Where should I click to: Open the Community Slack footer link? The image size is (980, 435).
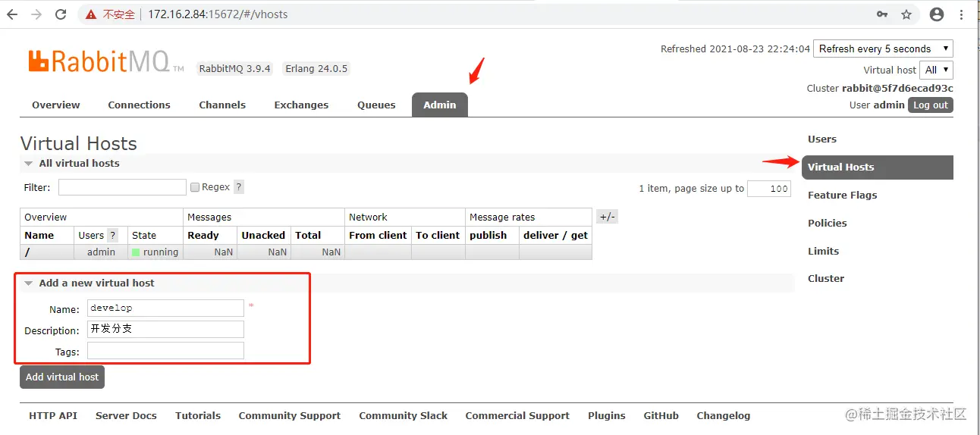point(403,416)
